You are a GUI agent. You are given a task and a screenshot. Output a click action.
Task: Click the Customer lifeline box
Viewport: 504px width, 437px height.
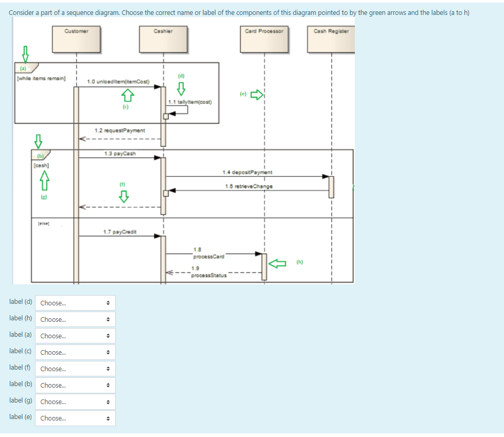tap(76, 38)
